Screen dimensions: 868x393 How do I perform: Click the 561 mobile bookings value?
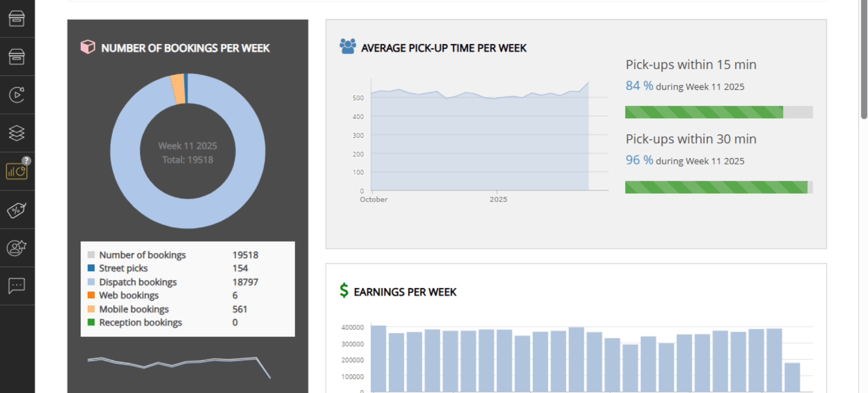pos(240,309)
